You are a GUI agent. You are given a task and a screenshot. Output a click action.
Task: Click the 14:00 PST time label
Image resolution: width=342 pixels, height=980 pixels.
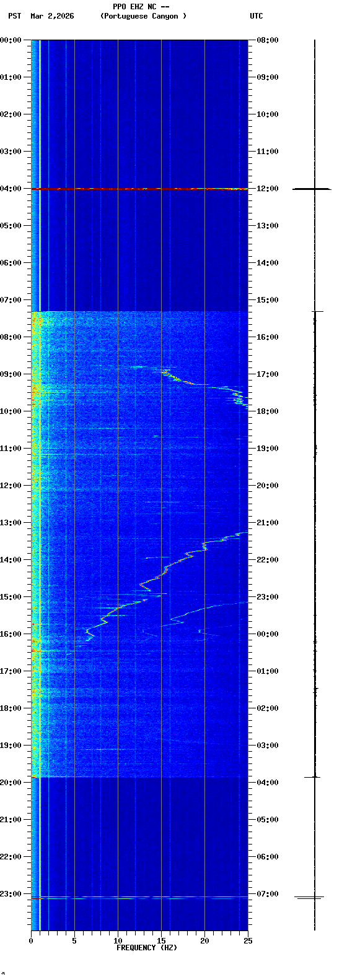(11, 559)
